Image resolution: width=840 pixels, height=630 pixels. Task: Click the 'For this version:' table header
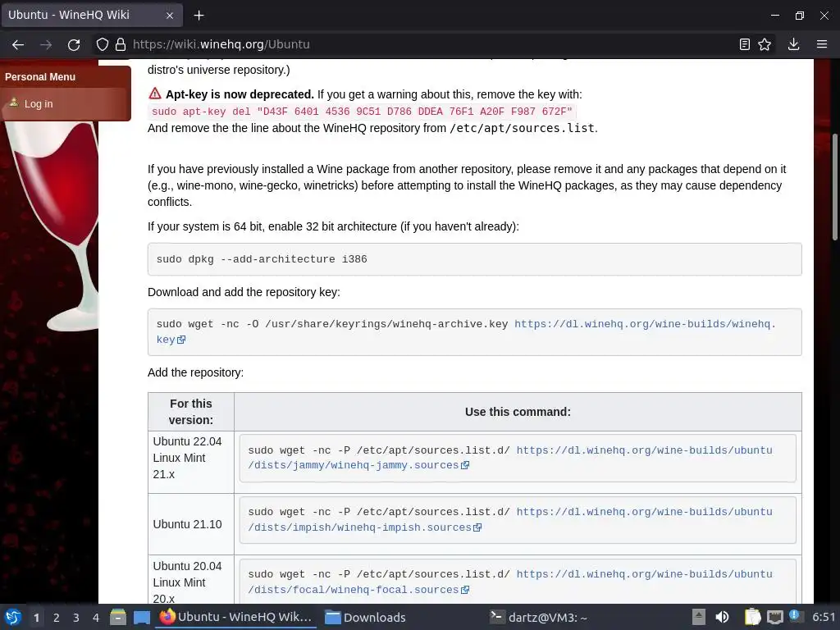190,412
